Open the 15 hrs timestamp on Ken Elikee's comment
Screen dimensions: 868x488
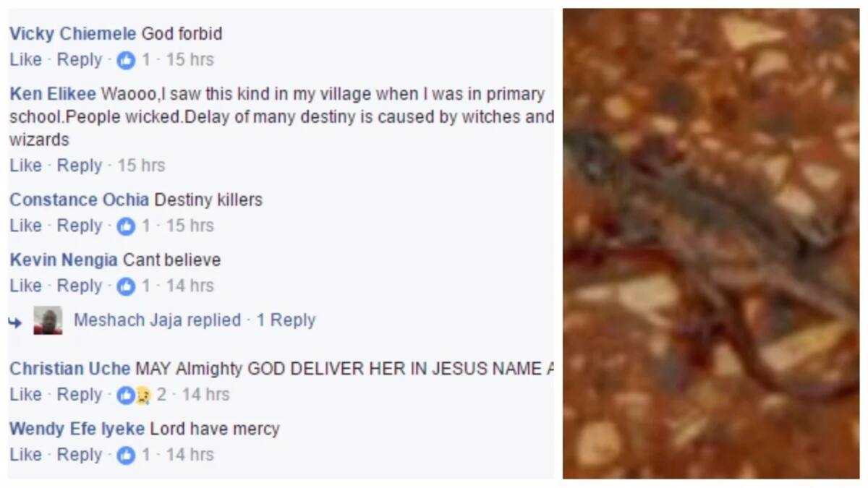click(141, 166)
